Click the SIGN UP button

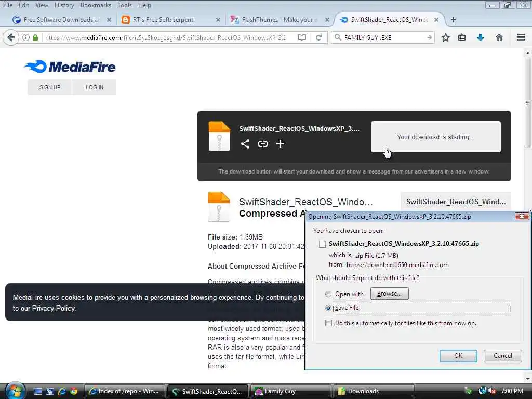pyautogui.click(x=49, y=87)
